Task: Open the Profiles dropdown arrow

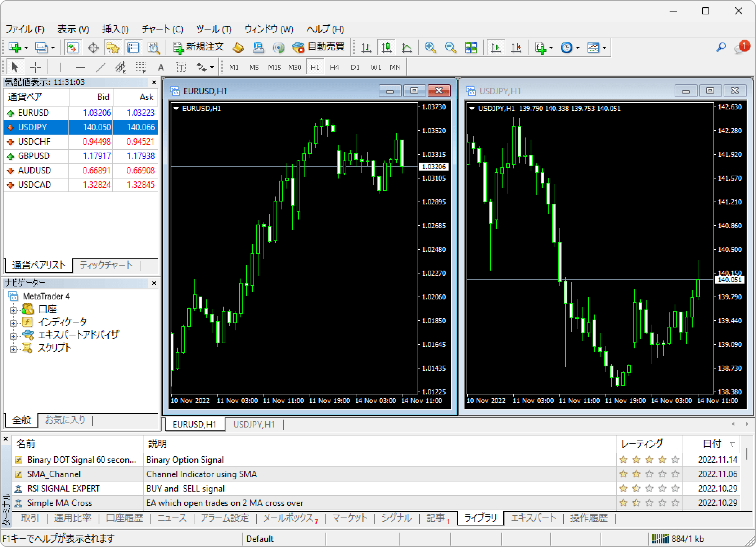Action: point(53,48)
